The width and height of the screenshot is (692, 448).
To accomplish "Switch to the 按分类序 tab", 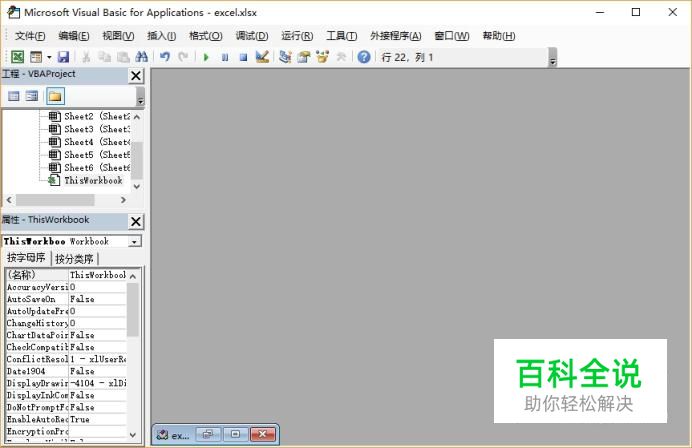I will 74,259.
